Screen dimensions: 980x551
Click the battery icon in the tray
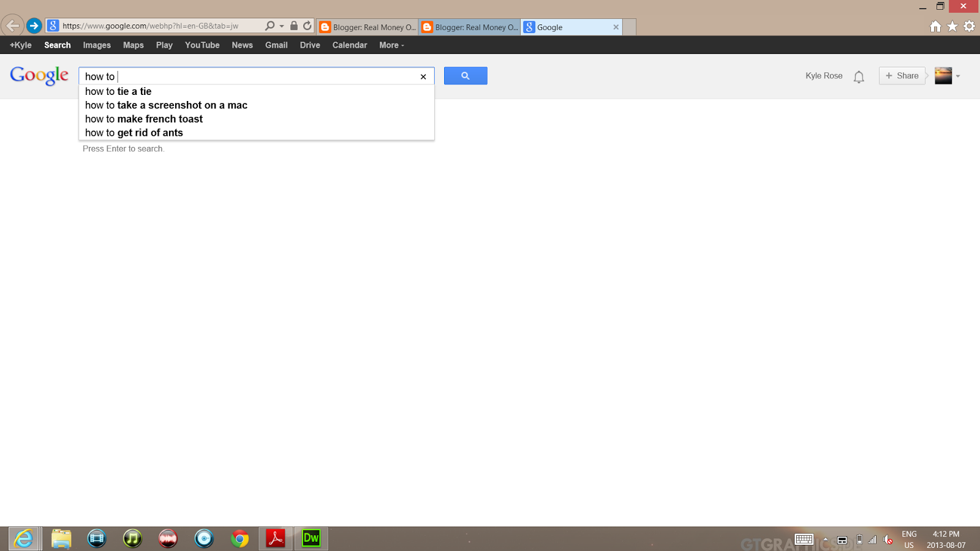[x=859, y=539]
